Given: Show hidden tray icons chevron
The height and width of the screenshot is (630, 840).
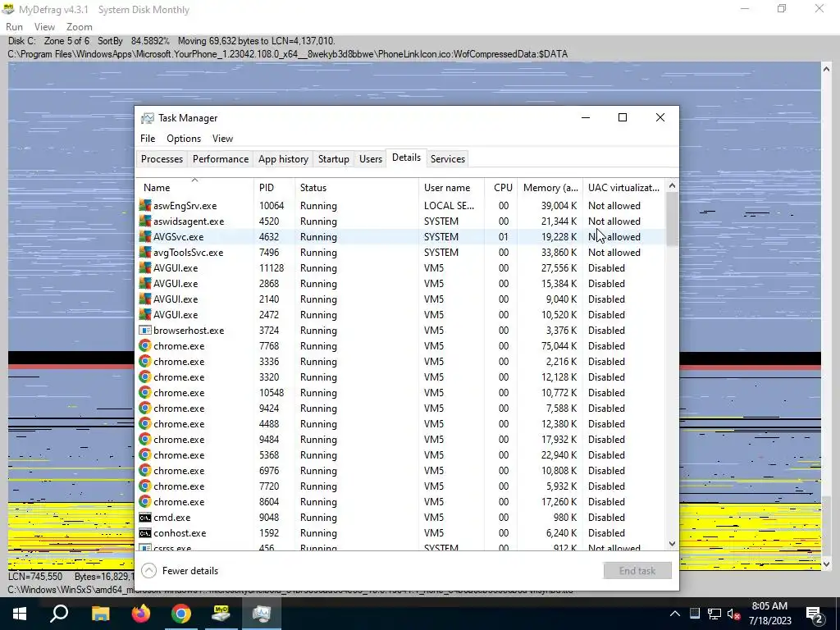Looking at the screenshot, I should coord(675,614).
